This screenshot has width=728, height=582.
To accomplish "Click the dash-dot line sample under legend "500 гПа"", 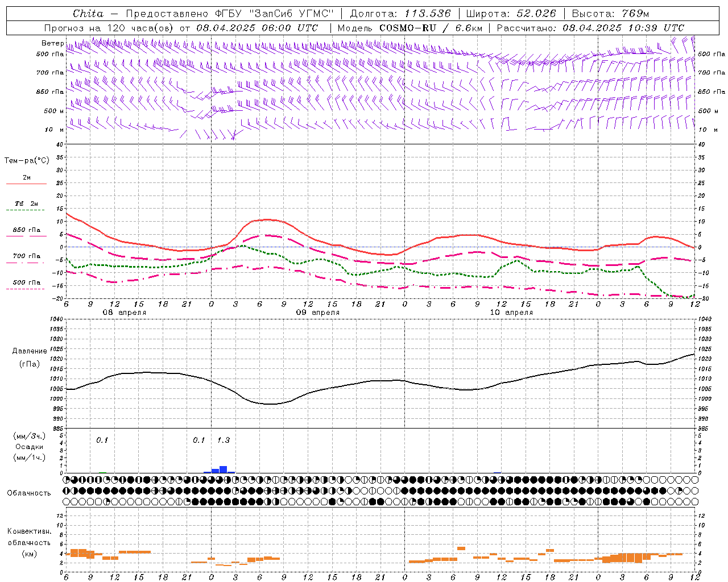I will click(25, 289).
